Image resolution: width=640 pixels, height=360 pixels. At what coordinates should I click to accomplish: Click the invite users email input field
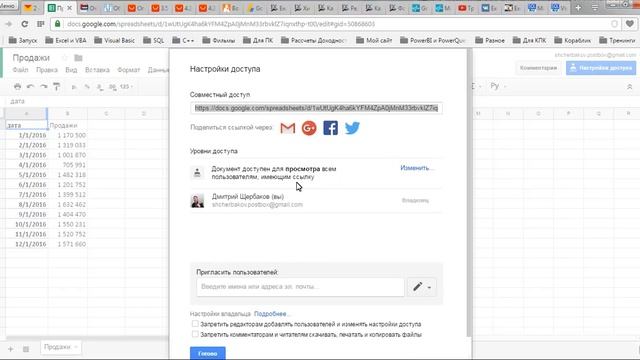click(300, 287)
